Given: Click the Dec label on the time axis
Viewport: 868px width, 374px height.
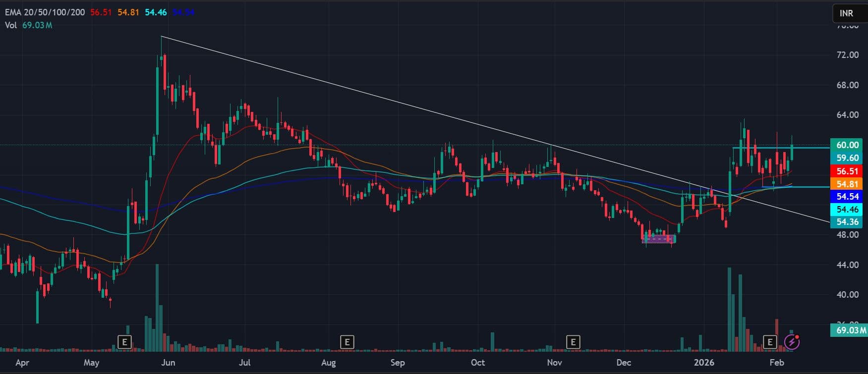Looking at the screenshot, I should [624, 363].
